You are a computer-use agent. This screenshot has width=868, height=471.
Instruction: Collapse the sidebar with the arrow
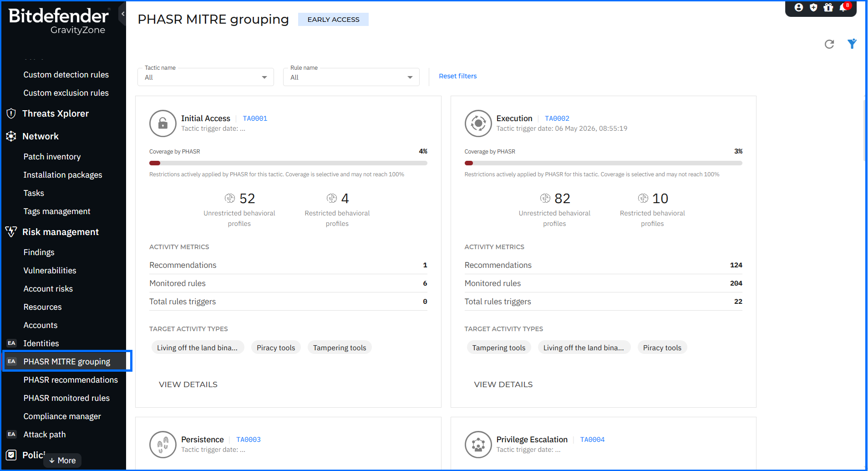pos(122,14)
